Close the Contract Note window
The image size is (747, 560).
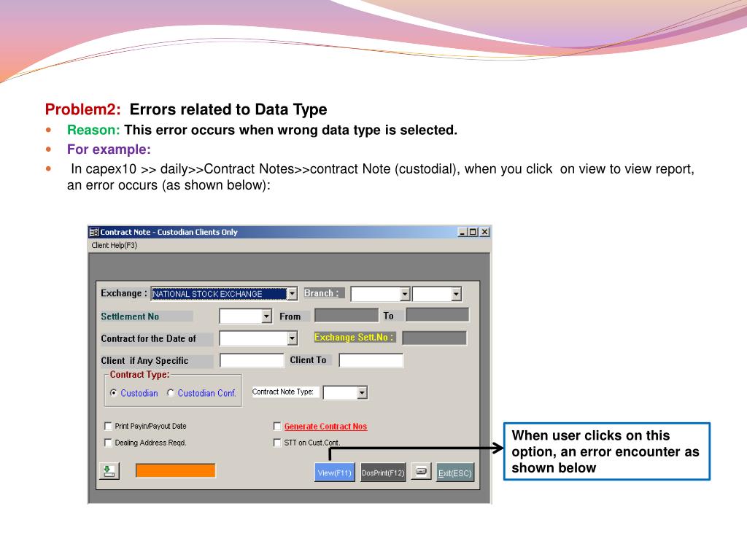(x=484, y=232)
